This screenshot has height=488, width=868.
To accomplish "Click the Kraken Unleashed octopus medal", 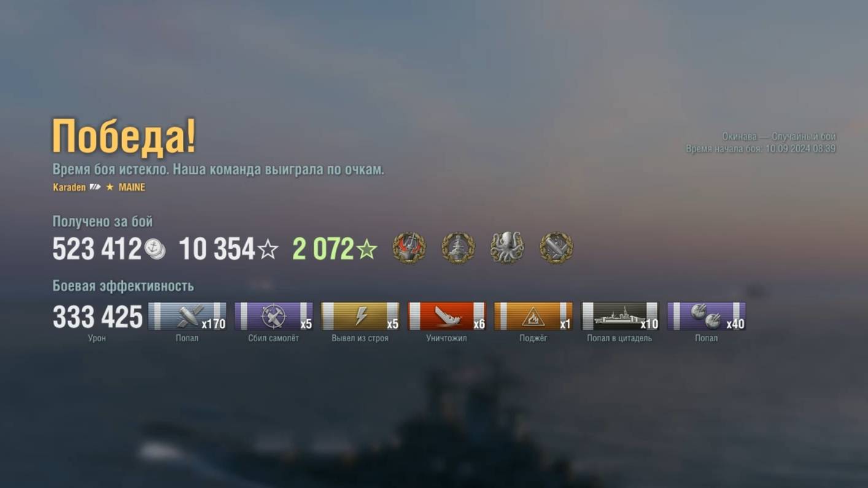I will coord(507,248).
